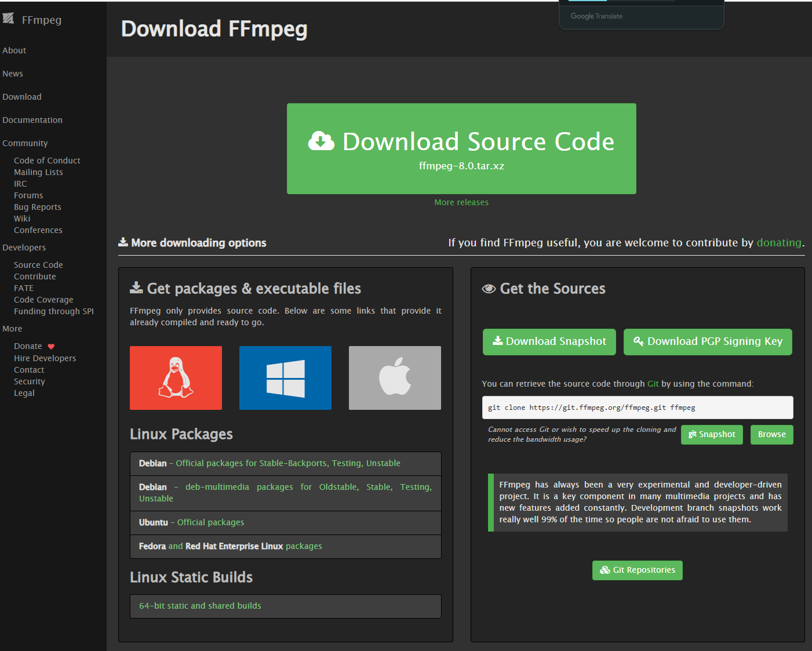
Task: Open Git Repositories button
Action: [x=637, y=570]
